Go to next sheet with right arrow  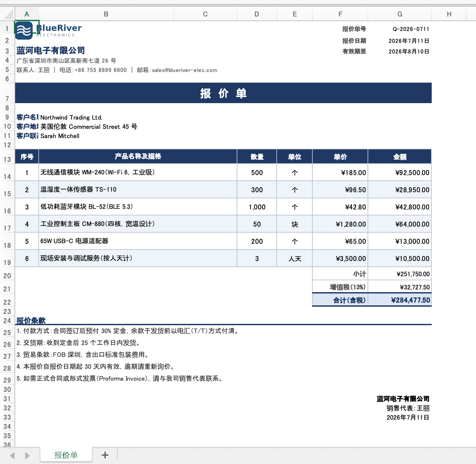pos(27,455)
